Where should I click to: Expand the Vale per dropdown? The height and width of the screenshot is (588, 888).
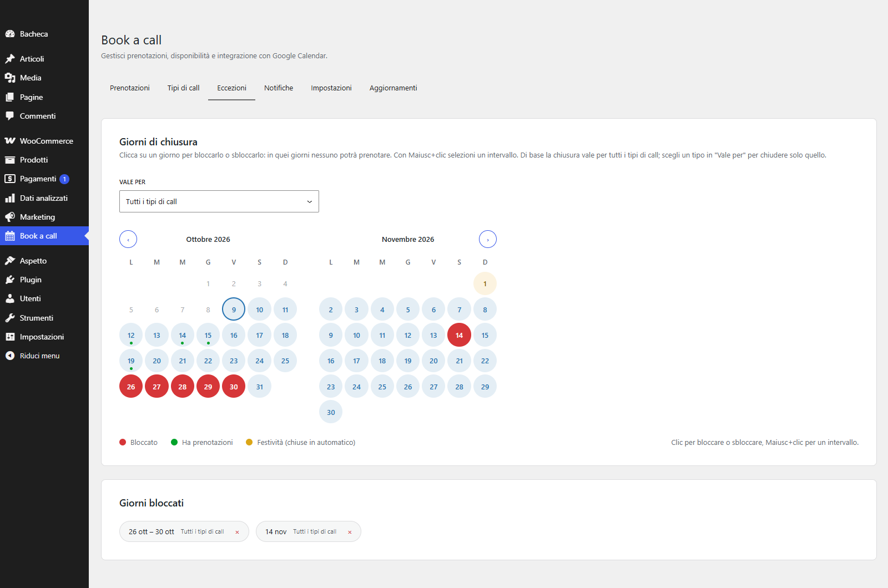[219, 201]
